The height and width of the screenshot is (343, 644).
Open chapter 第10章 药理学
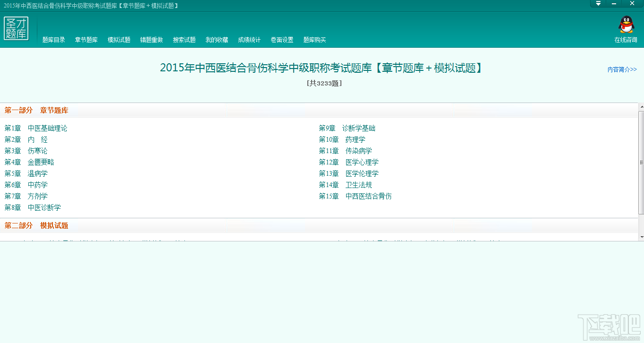tap(342, 139)
